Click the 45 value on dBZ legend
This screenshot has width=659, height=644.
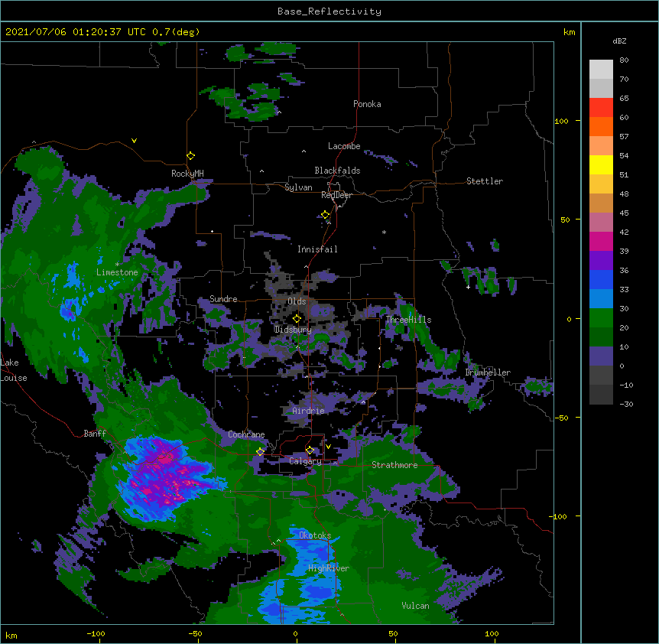tap(624, 213)
